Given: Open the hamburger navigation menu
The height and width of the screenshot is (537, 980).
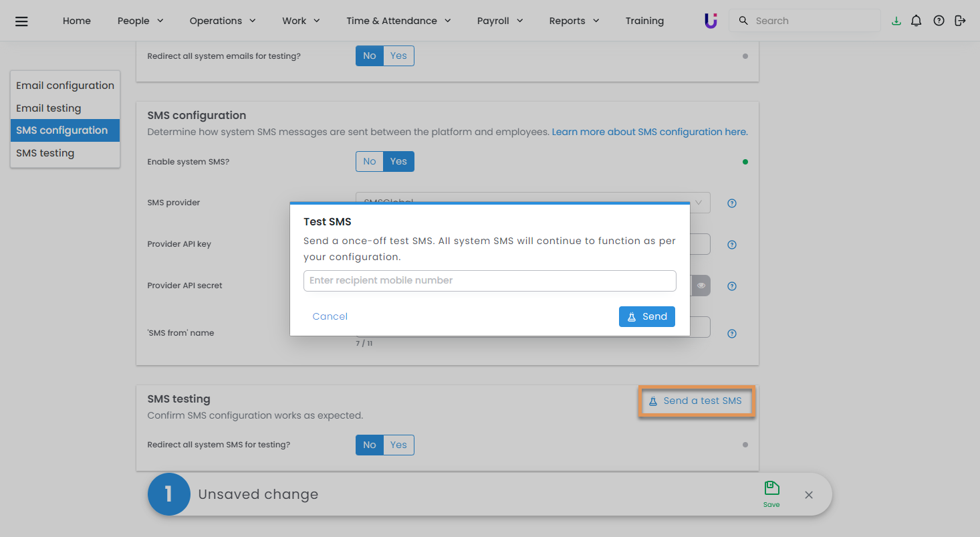Looking at the screenshot, I should coord(21,21).
